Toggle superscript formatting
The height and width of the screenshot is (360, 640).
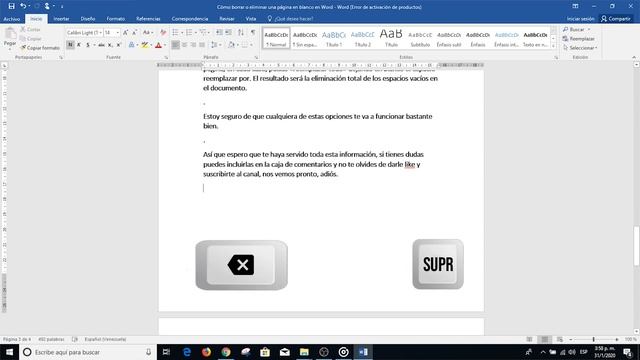coord(119,45)
